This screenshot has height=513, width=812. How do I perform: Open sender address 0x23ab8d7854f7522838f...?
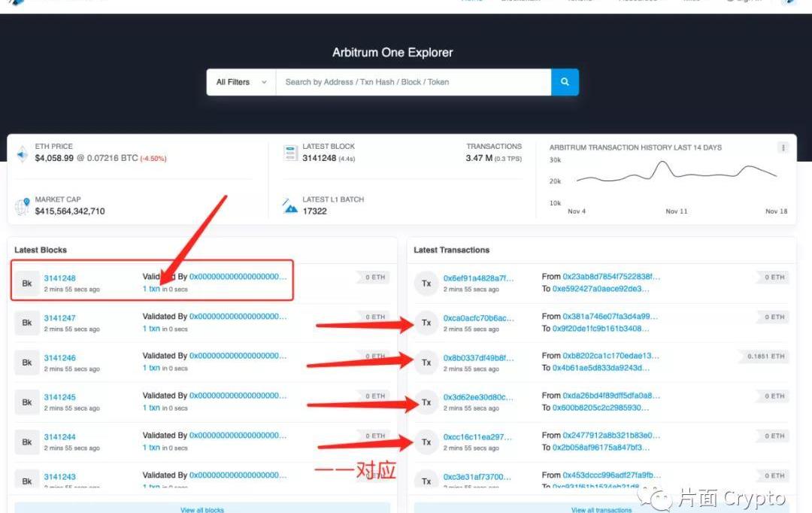pyautogui.click(x=611, y=277)
